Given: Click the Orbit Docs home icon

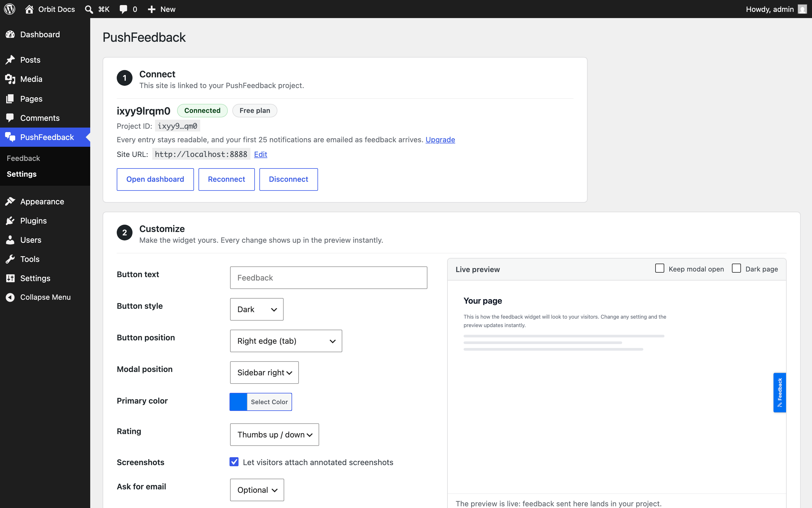Looking at the screenshot, I should pyautogui.click(x=29, y=9).
